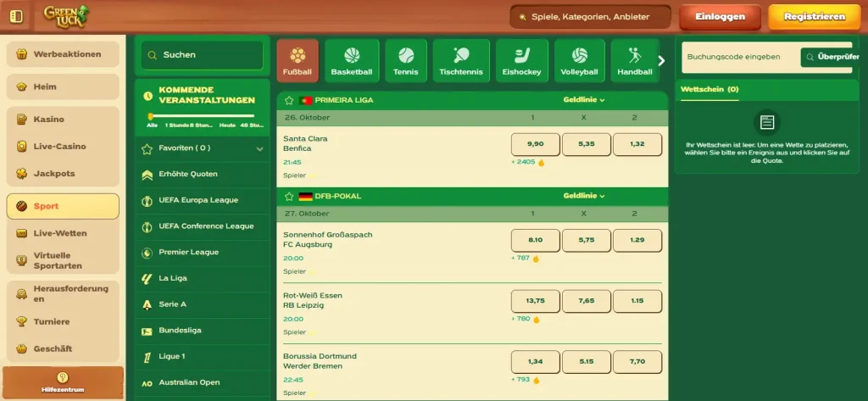Select the Tennis sport icon
Viewport: 868px width, 401px height.
coord(406,60)
